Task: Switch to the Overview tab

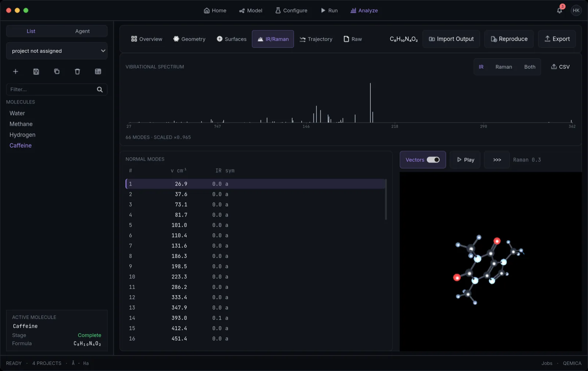Action: click(147, 39)
